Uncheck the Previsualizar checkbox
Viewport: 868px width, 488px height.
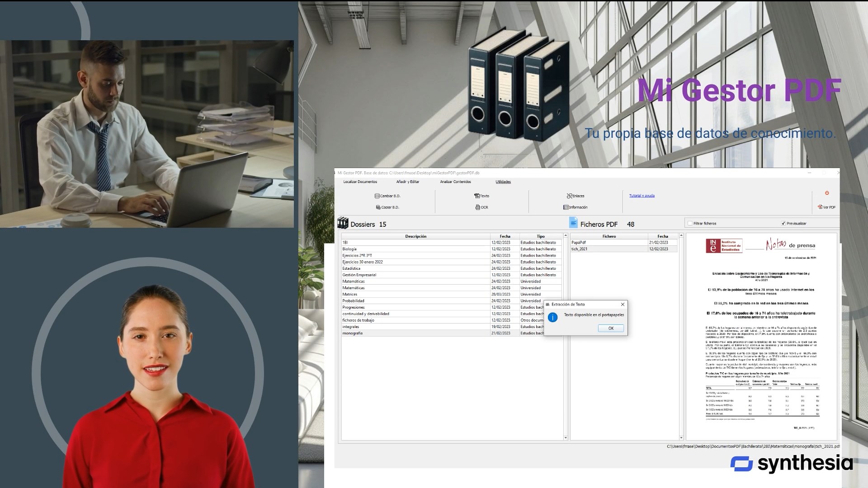tap(783, 223)
